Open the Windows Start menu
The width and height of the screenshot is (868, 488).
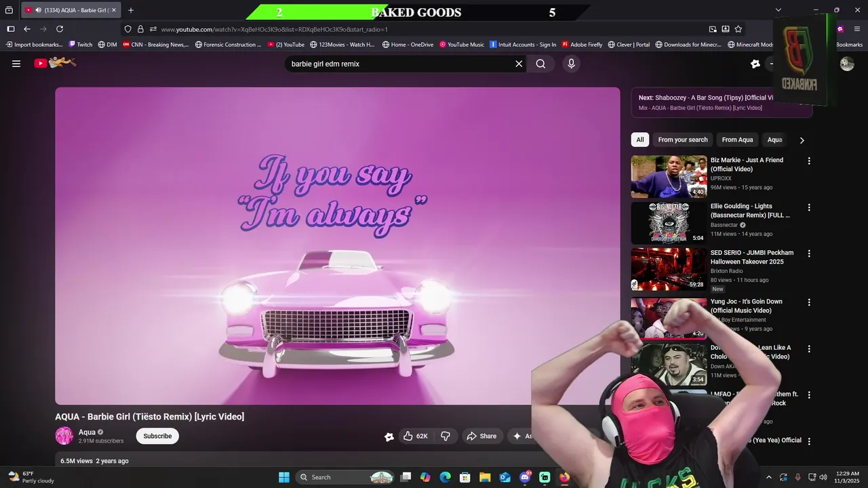284,477
